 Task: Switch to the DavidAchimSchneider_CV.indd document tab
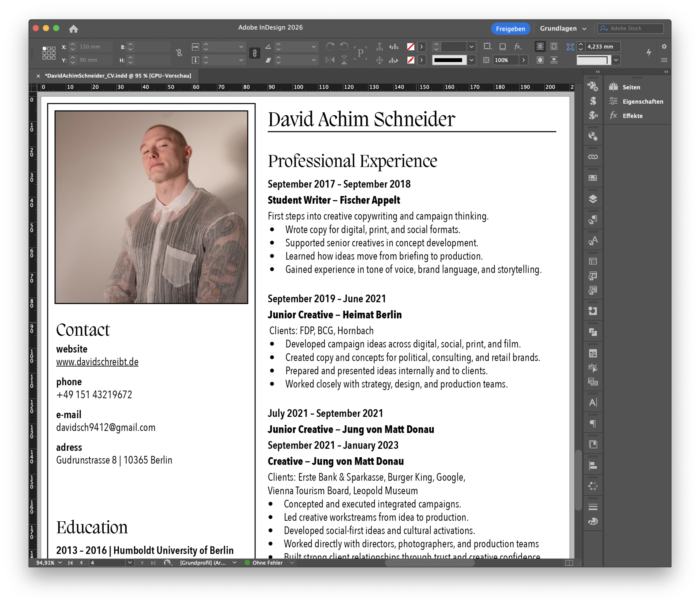[x=118, y=76]
